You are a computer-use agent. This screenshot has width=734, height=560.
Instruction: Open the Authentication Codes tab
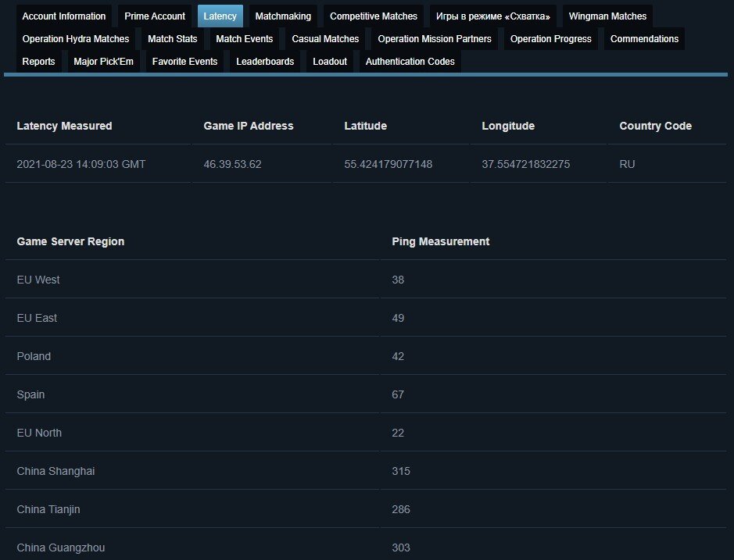point(410,62)
